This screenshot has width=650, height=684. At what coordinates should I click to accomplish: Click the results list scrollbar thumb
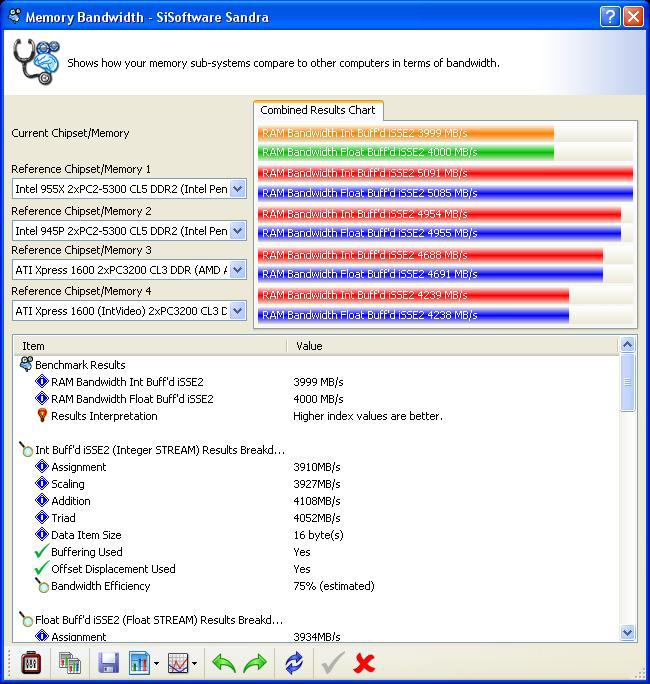point(627,382)
